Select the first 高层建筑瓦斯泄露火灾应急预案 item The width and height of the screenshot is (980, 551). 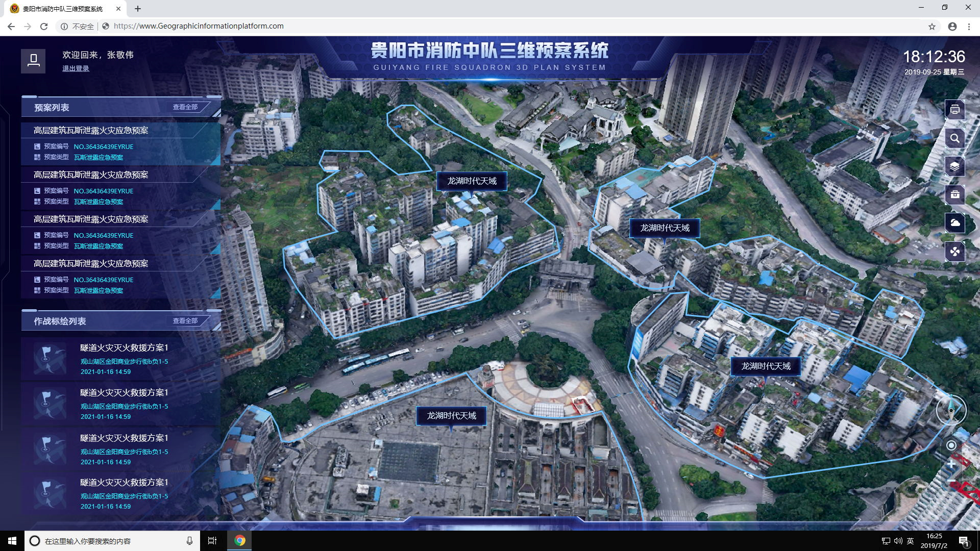pyautogui.click(x=91, y=131)
